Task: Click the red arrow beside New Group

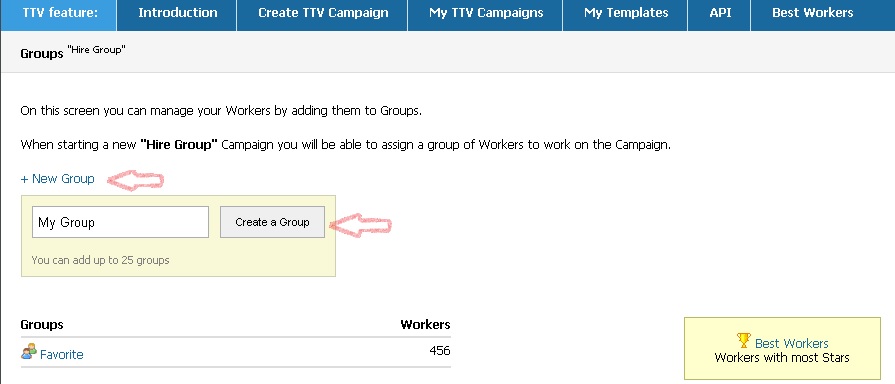Action: pyautogui.click(x=135, y=180)
